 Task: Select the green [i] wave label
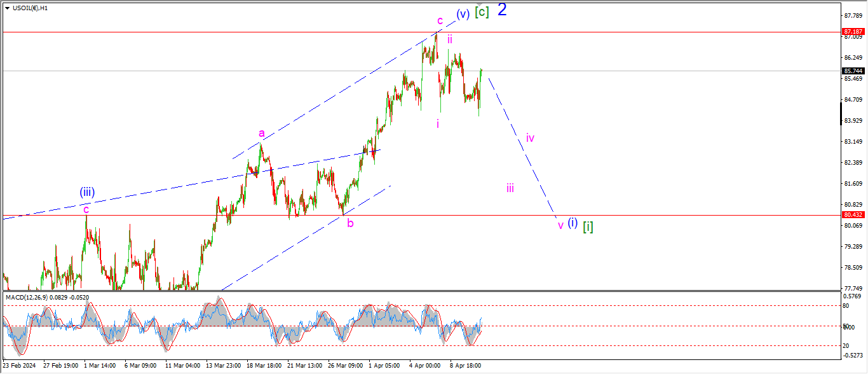click(x=588, y=226)
